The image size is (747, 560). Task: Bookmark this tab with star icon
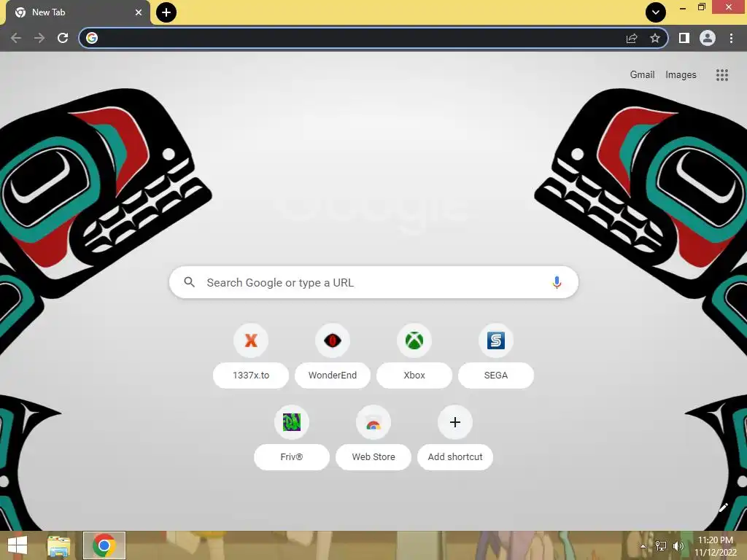(x=655, y=38)
